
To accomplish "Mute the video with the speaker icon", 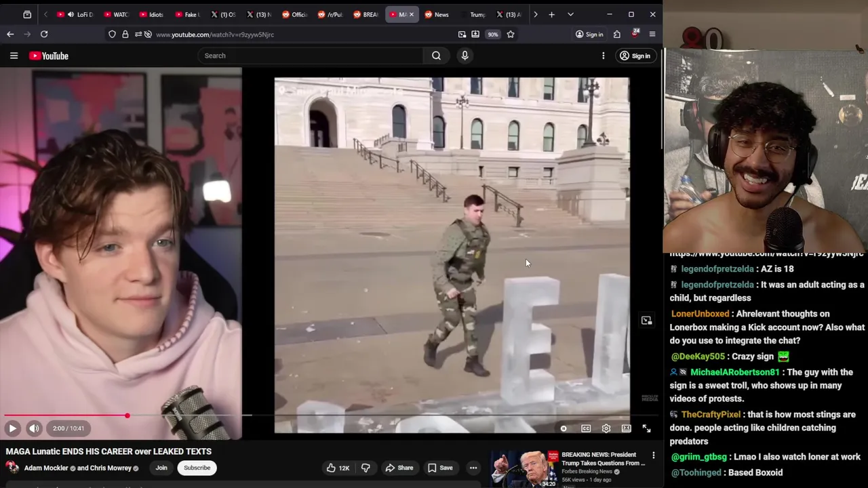I will point(34,428).
